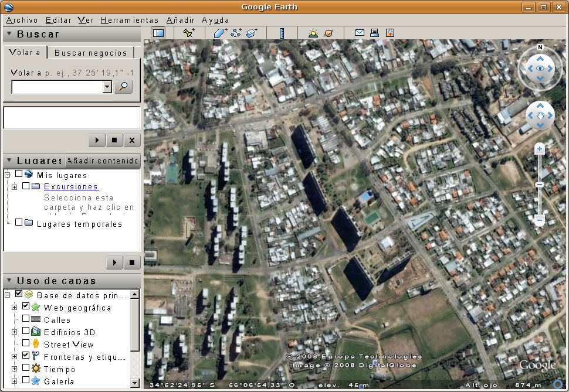
Task: Toggle the Excursiones checkbox
Action: 26,186
